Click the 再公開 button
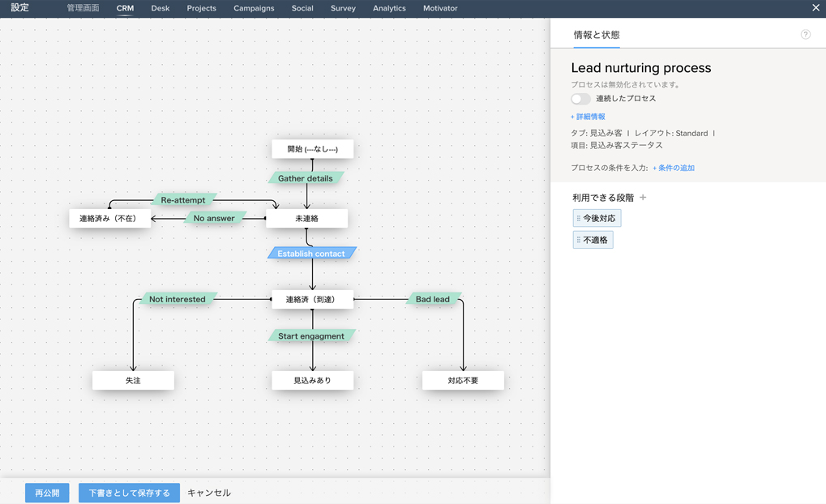Screen dimensions: 826x504 click(47, 493)
